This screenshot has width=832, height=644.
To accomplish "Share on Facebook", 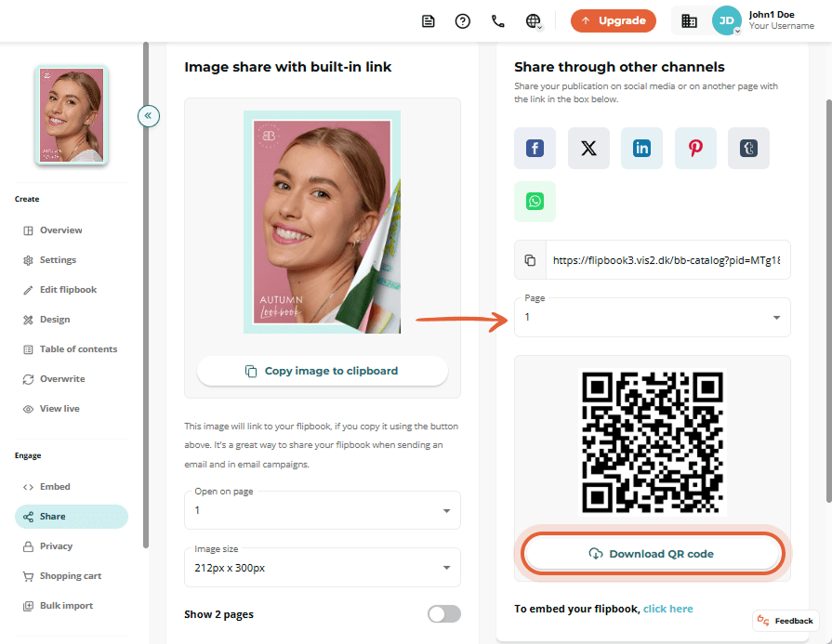I will pyautogui.click(x=535, y=148).
